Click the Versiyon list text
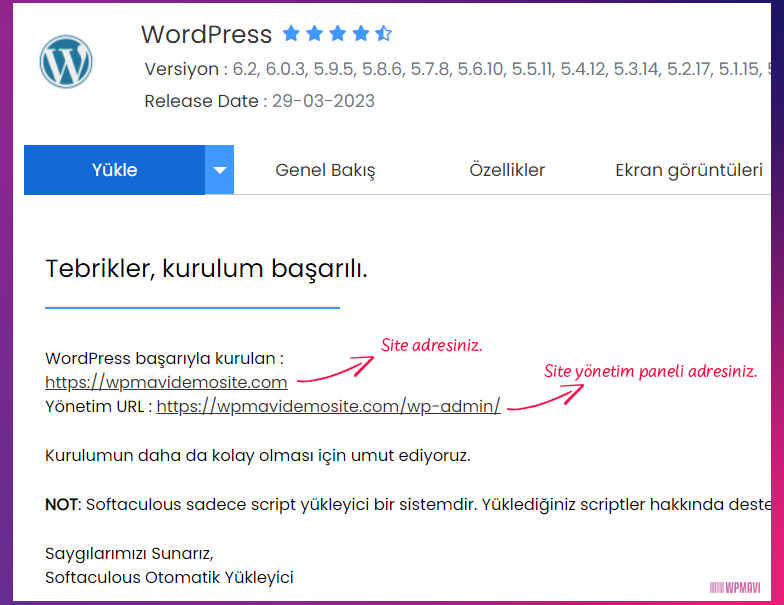 coord(458,69)
